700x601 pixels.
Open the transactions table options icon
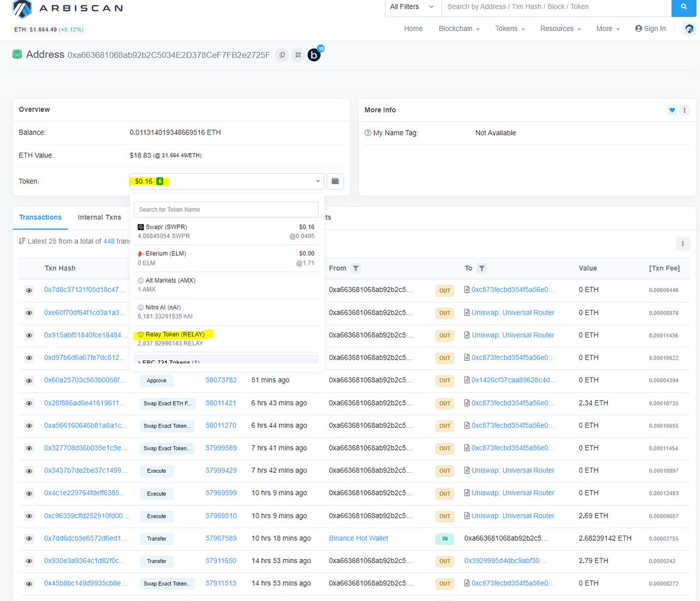tap(682, 243)
